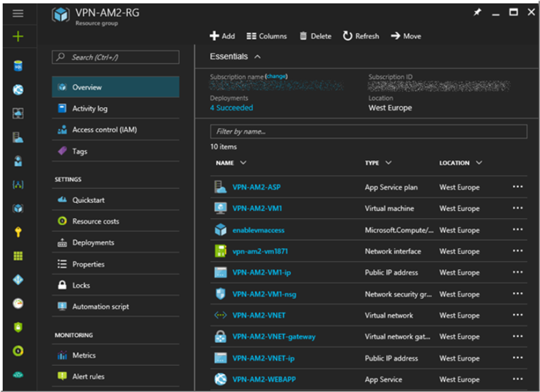Open more options for VPN-AM2-ASP row
The height and width of the screenshot is (392, 540).
tap(518, 187)
